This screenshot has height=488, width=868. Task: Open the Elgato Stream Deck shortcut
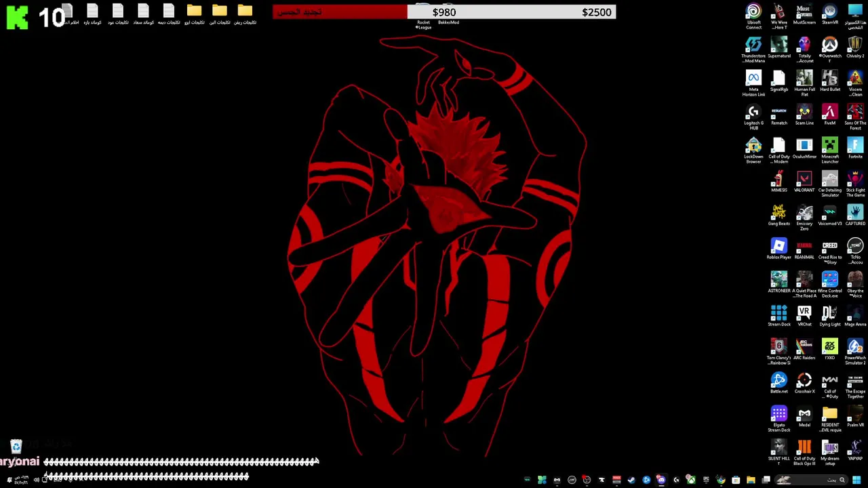point(779,420)
